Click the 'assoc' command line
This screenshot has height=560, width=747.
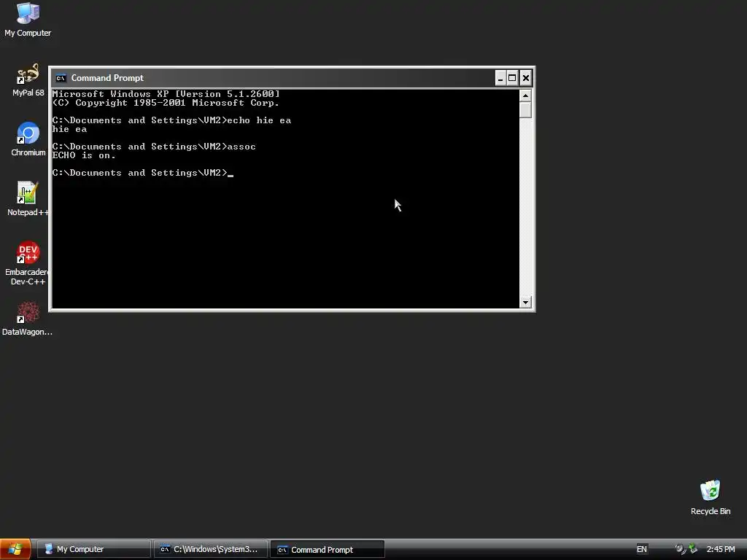(x=154, y=147)
